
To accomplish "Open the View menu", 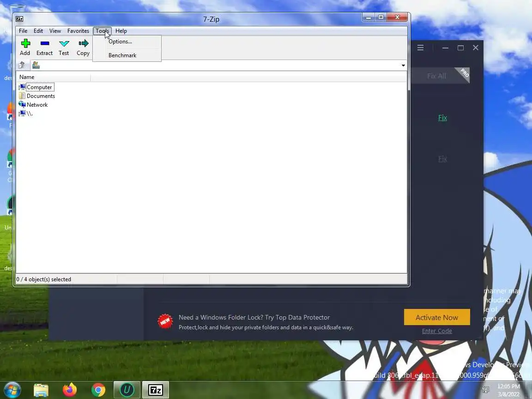I will pyautogui.click(x=55, y=31).
